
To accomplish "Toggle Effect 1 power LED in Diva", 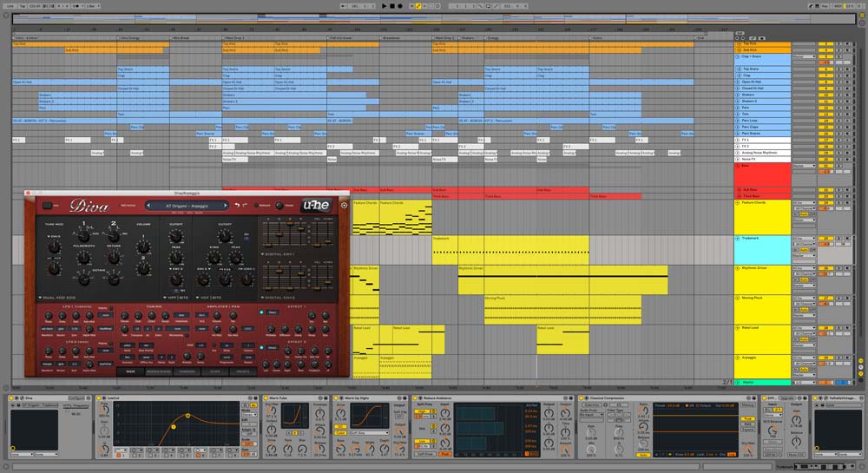I will [x=262, y=312].
